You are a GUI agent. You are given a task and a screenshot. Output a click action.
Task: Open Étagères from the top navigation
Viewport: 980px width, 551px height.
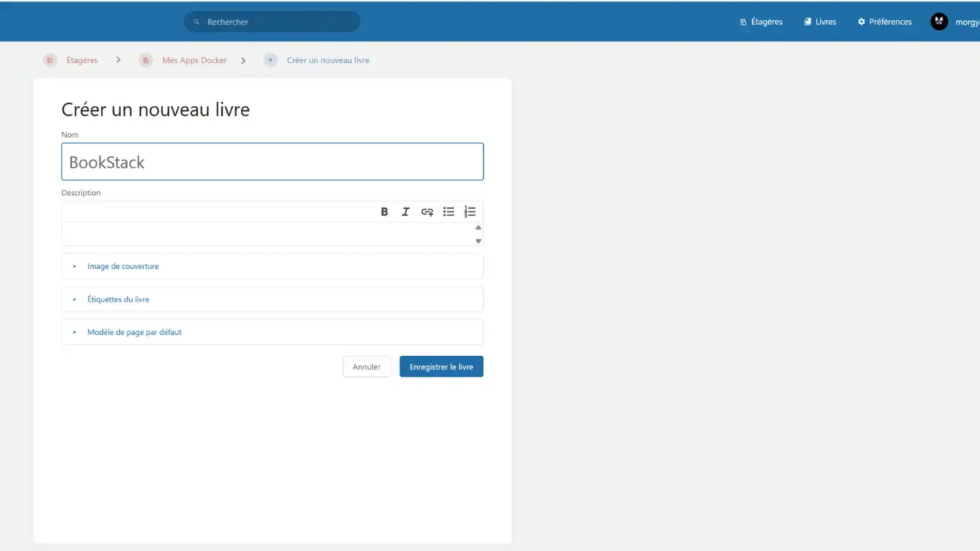pos(761,22)
